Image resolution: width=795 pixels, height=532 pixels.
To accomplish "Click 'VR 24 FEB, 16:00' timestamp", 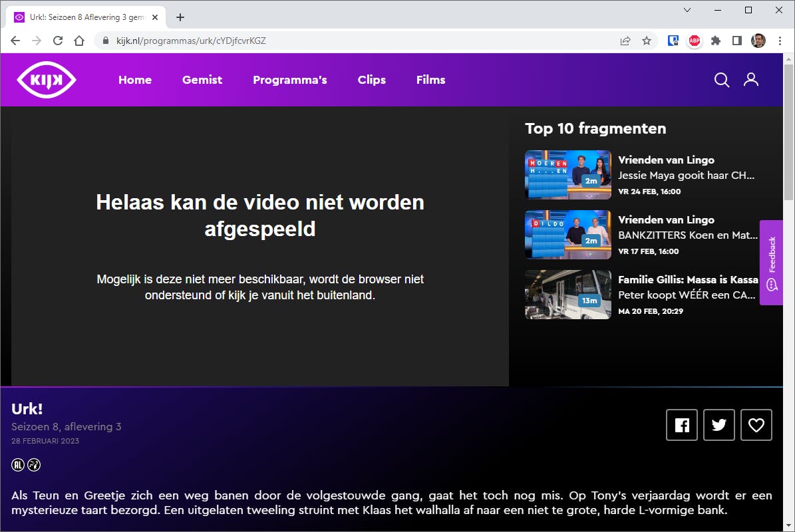I will [649, 192].
